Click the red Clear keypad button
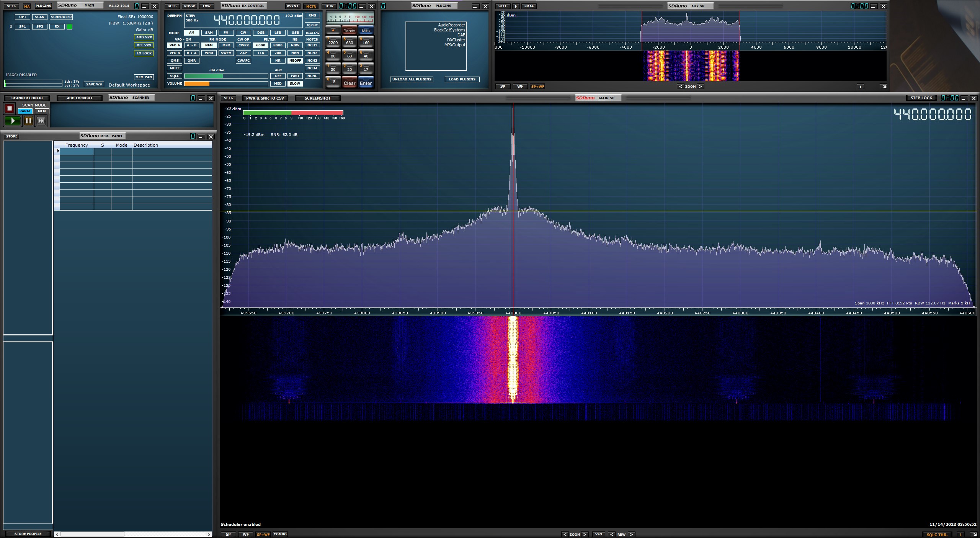The height and width of the screenshot is (538, 980). coord(350,82)
